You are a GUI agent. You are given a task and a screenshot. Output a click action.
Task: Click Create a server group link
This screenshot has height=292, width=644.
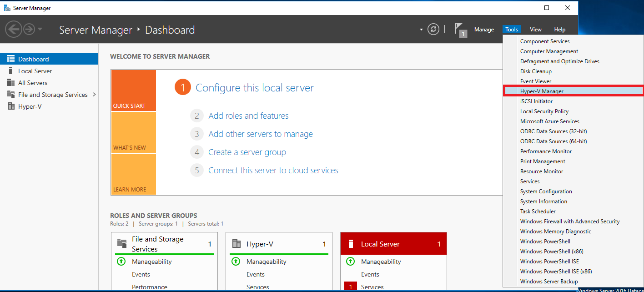(x=247, y=152)
